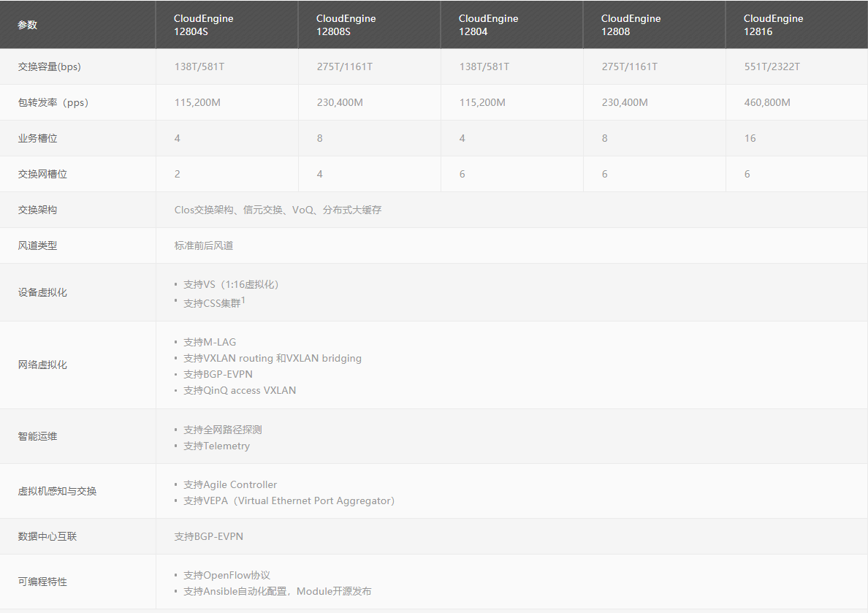
Task: Click the 智能运维 row label
Action: (x=37, y=436)
